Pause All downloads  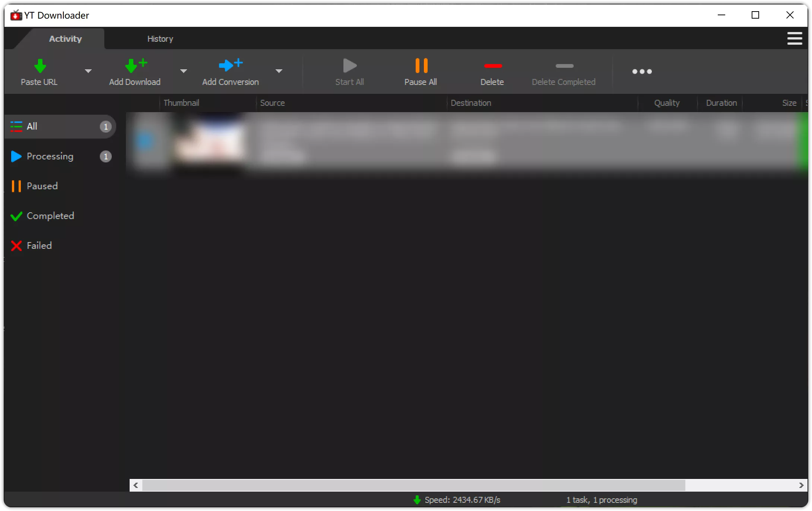point(420,72)
